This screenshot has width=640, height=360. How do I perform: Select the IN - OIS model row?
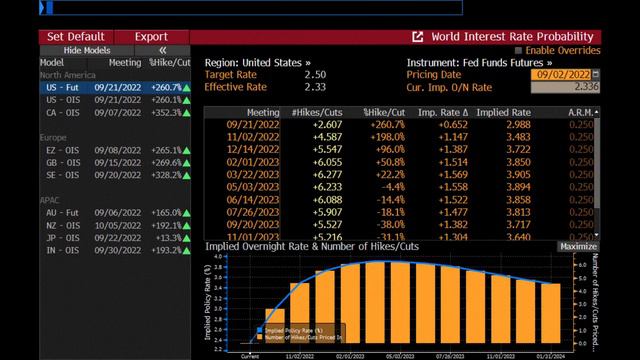pyautogui.click(x=115, y=250)
